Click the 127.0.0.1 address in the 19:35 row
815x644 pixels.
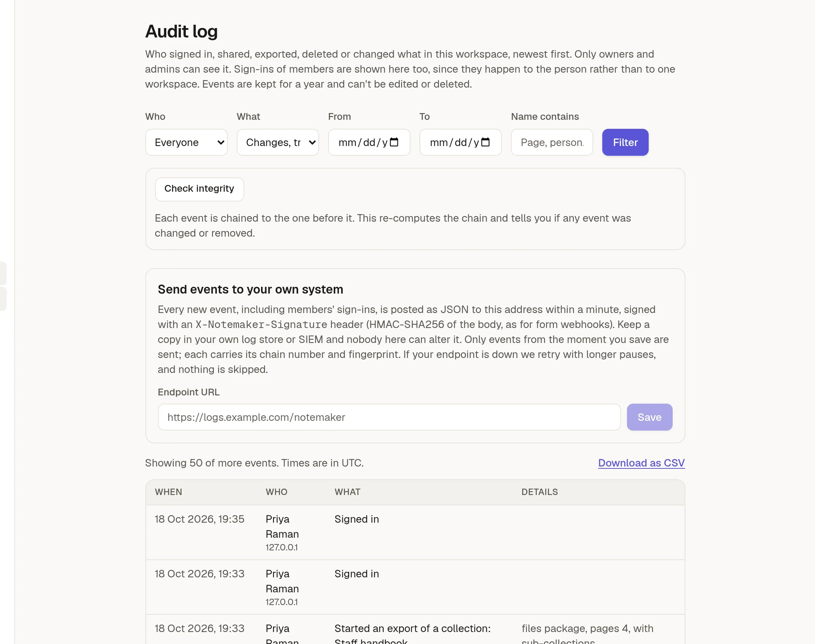[281, 547]
